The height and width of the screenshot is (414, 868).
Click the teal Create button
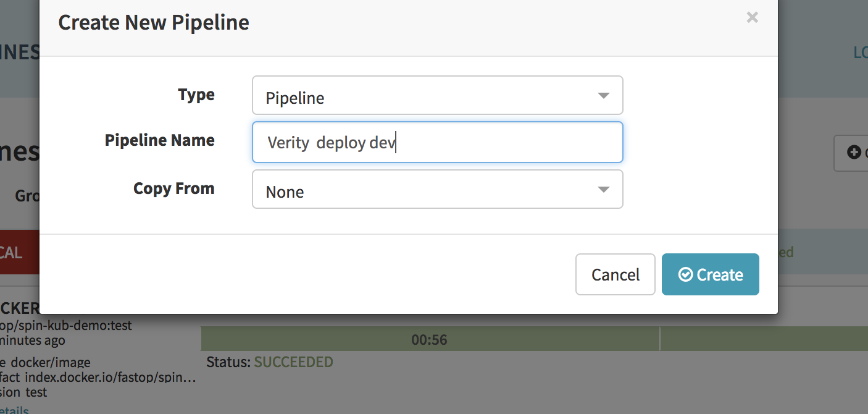pyautogui.click(x=710, y=274)
